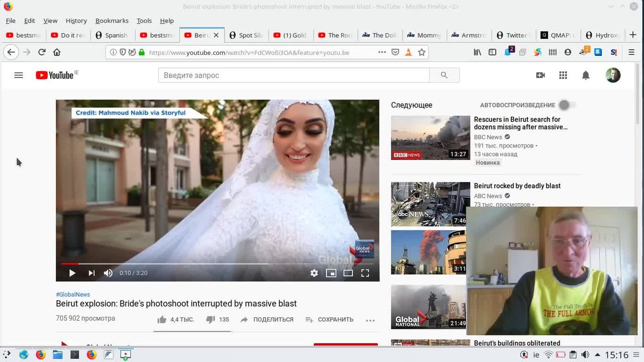This screenshot has width=644, height=362.
Task: Toggle the autoplay switch
Action: pyautogui.click(x=567, y=105)
